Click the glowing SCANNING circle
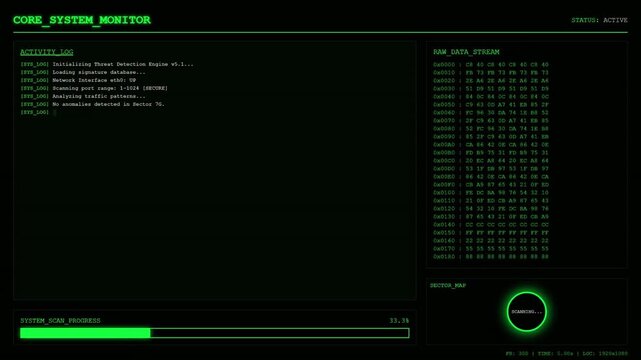641x360 pixels. (527, 311)
